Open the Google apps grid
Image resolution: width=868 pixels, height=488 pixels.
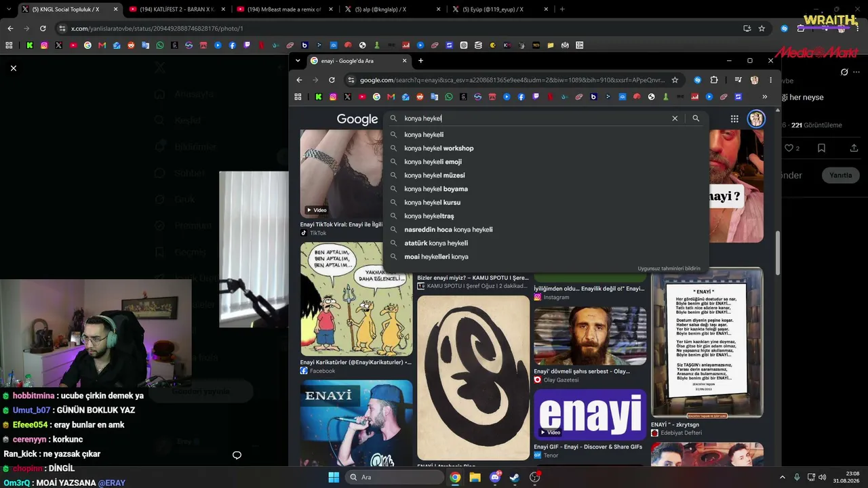734,119
